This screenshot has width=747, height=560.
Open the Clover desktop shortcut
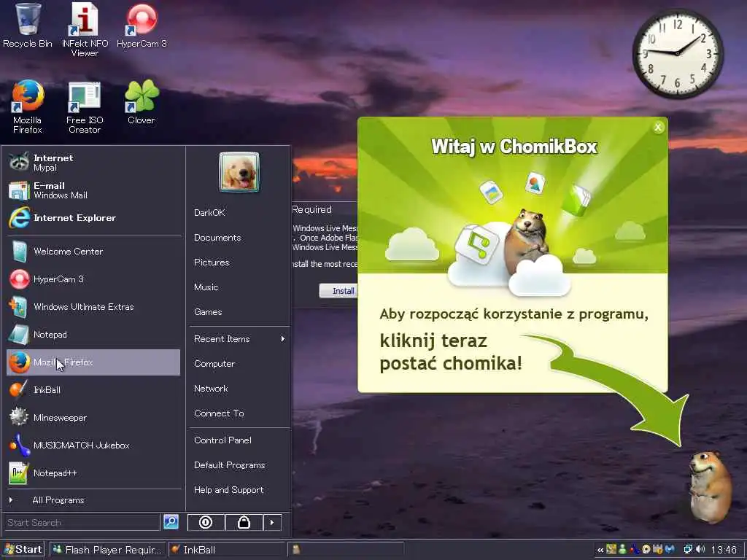[x=142, y=102]
